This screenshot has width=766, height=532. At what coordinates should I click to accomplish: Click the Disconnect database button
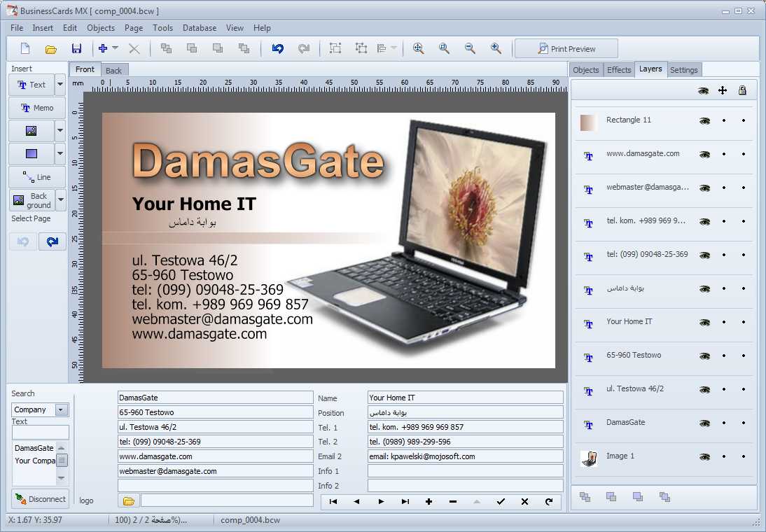40,499
